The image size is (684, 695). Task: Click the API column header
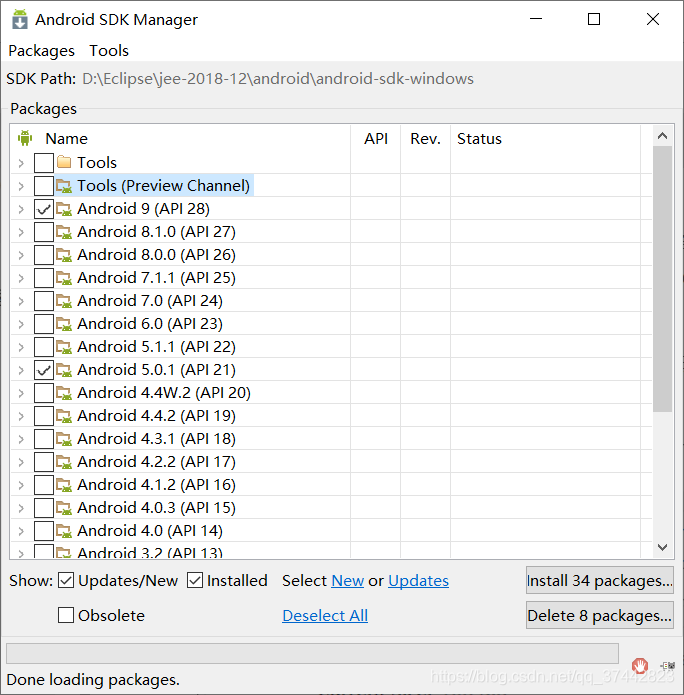click(376, 138)
